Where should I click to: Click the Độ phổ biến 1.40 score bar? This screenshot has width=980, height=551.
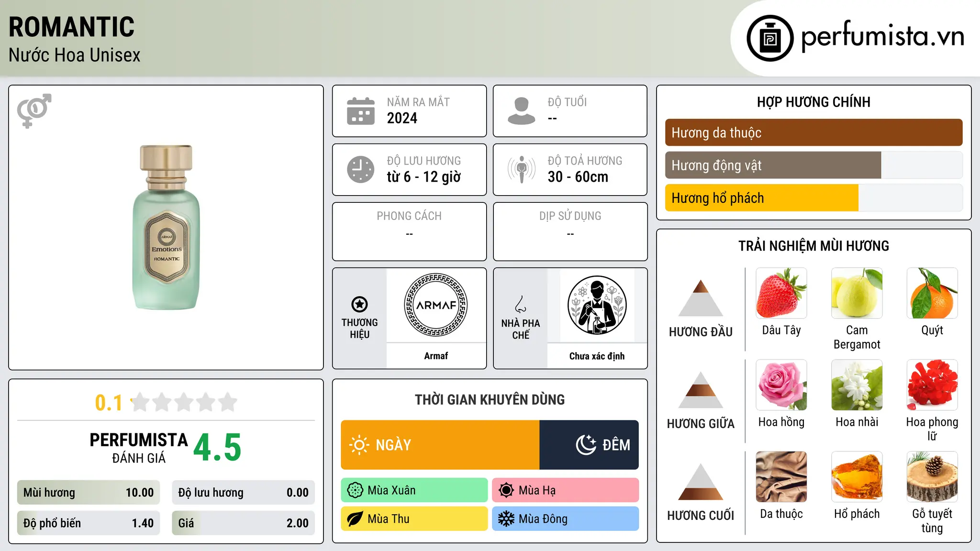pyautogui.click(x=89, y=523)
